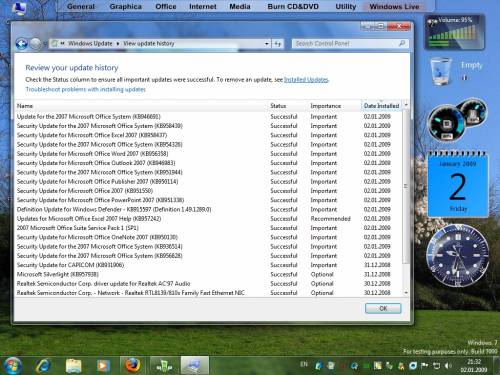Select Realtek AC'97 Audio driver update row
Image resolution: width=500 pixels, height=375 pixels.
[x=208, y=284]
